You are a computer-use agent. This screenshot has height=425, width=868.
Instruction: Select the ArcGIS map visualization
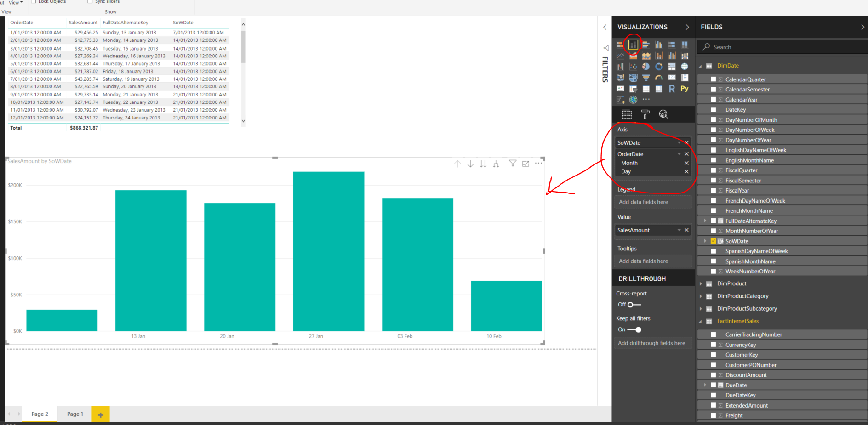point(633,100)
